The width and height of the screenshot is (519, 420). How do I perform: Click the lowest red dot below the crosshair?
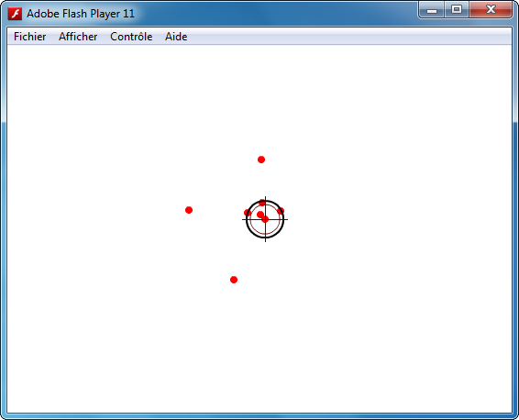(234, 280)
